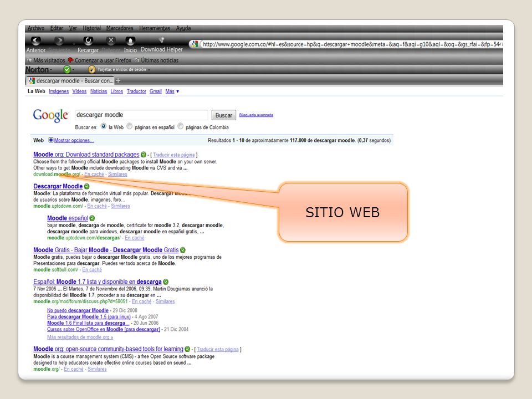Select 'páginas en español' radio button
The width and height of the screenshot is (532, 399).
129,126
